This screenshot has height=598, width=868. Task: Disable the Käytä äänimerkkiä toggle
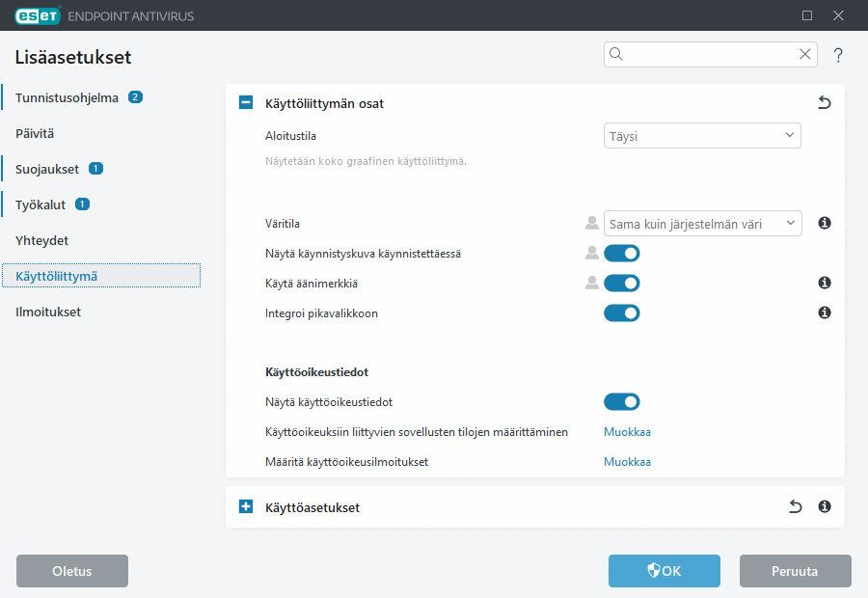[621, 283]
